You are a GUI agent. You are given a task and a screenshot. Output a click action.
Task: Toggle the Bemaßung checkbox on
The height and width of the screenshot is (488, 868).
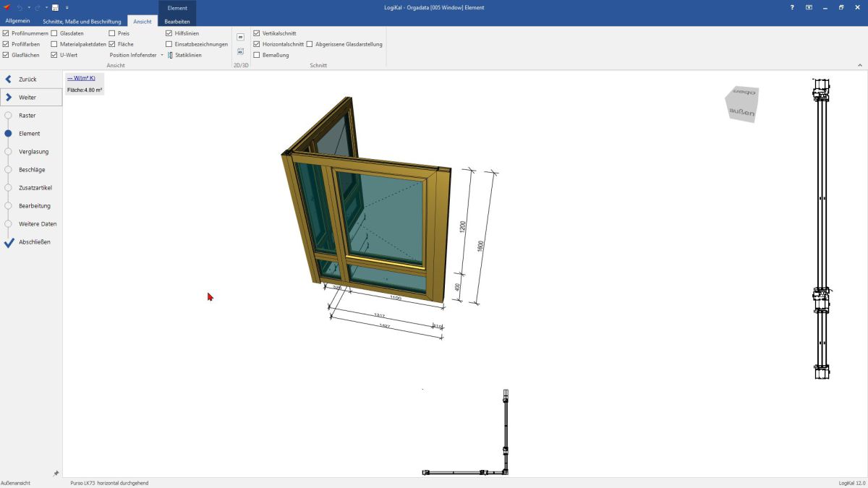click(257, 55)
